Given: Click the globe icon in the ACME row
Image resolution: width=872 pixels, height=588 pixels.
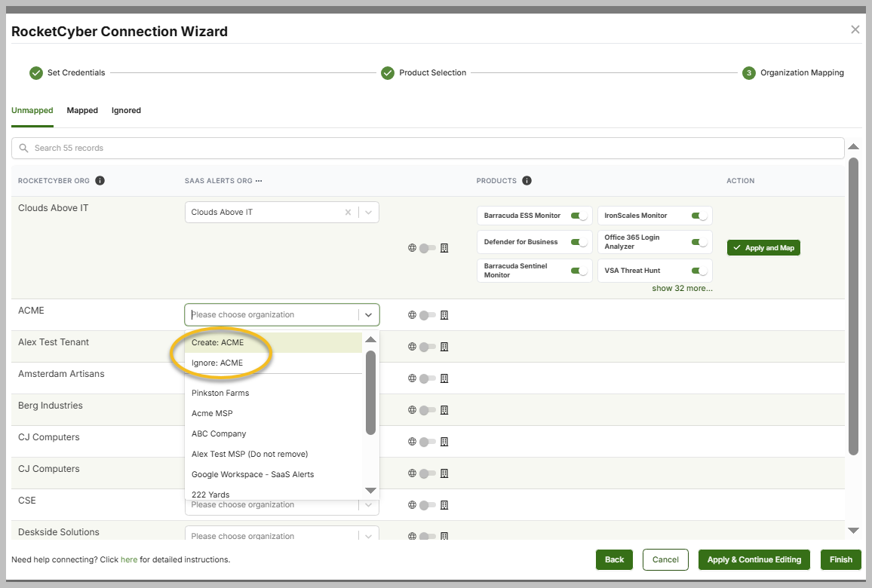Looking at the screenshot, I should [412, 315].
